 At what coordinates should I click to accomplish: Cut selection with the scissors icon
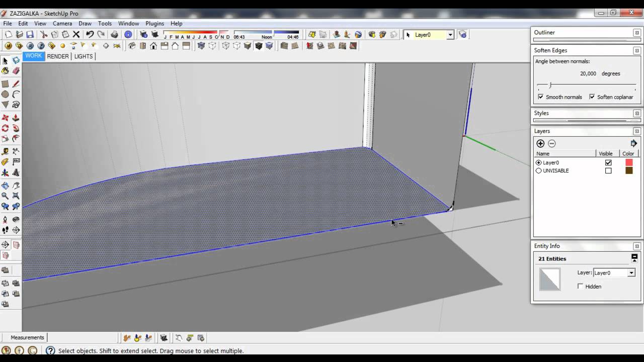click(44, 35)
